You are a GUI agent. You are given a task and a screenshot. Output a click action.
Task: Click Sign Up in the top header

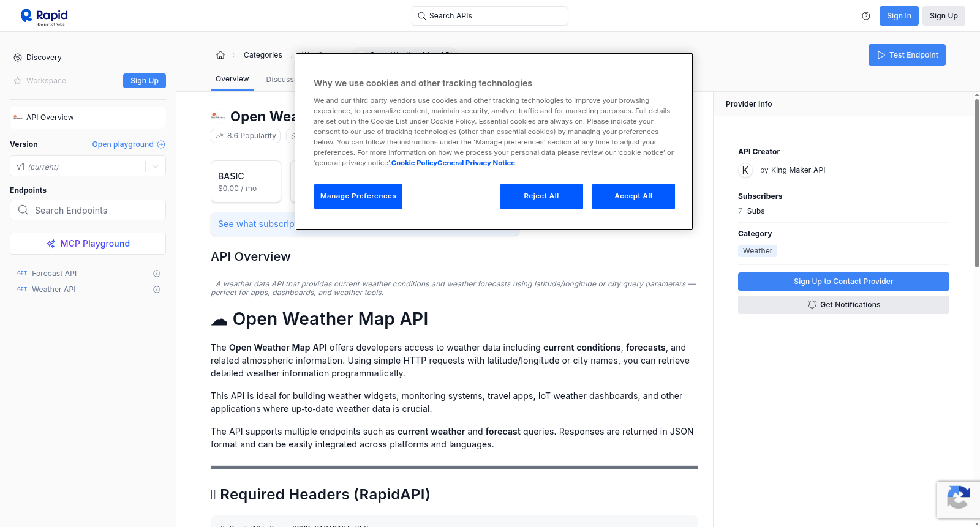[943, 16]
